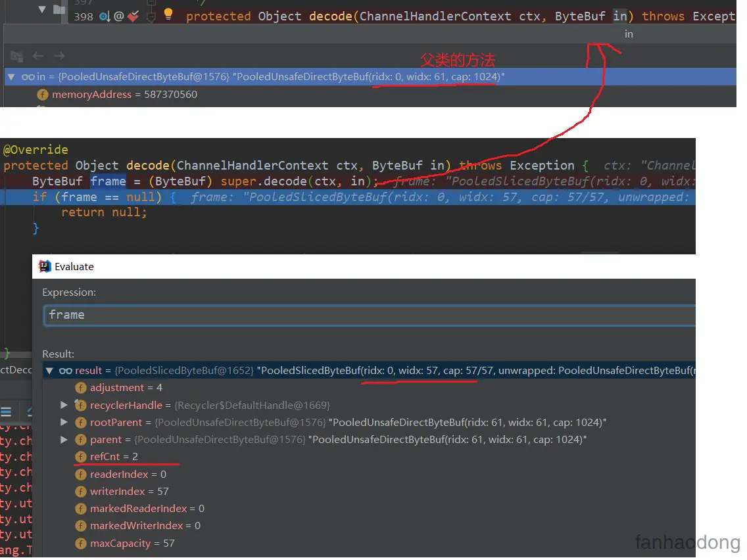
Task: Click the folder icon at top left
Action: [x=59, y=9]
